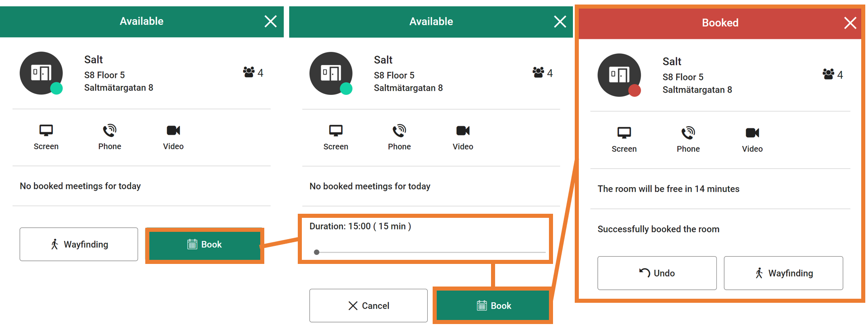The height and width of the screenshot is (329, 868).
Task: Open Wayfinding in the Booked panel
Action: [783, 273]
